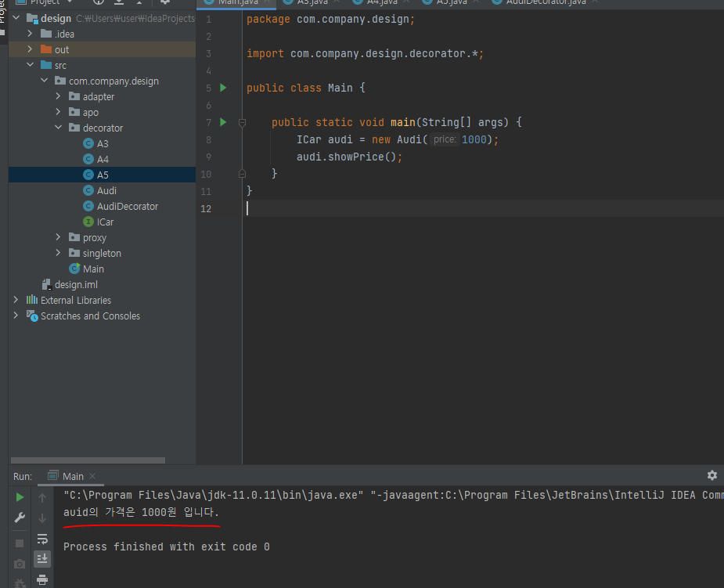Screen dimensions: 724x588
Task: Open run configuration wrench icon
Action: click(20, 518)
